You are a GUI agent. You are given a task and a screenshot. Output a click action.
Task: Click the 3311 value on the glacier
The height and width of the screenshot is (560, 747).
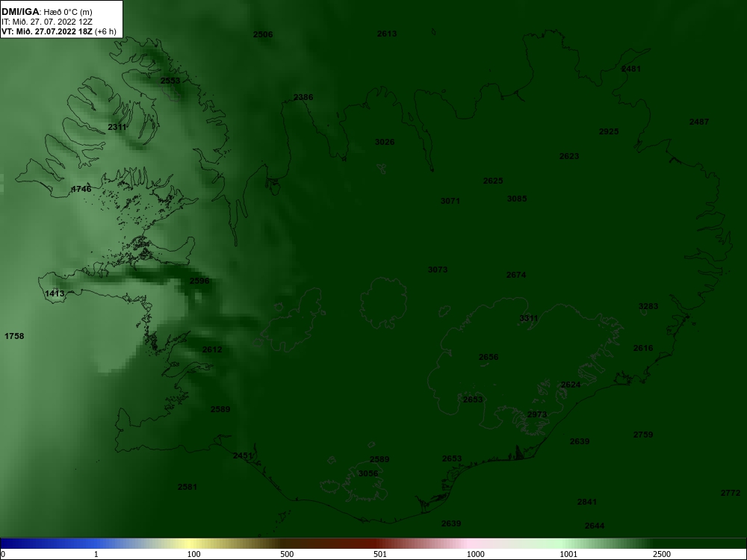529,318
